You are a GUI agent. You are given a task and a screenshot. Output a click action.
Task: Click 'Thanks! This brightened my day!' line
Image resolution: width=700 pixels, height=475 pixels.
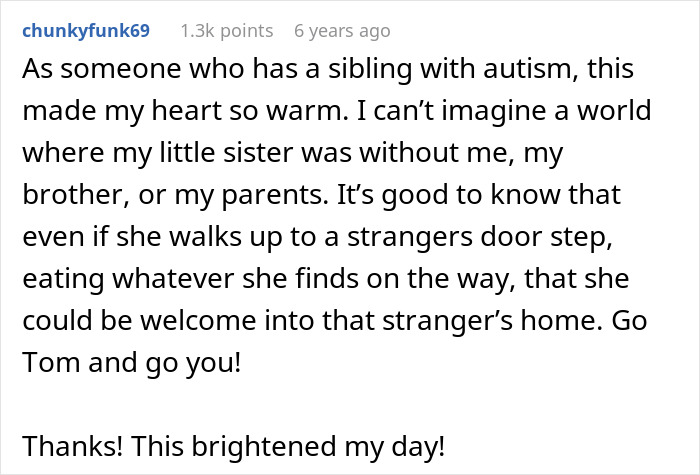[x=231, y=443]
